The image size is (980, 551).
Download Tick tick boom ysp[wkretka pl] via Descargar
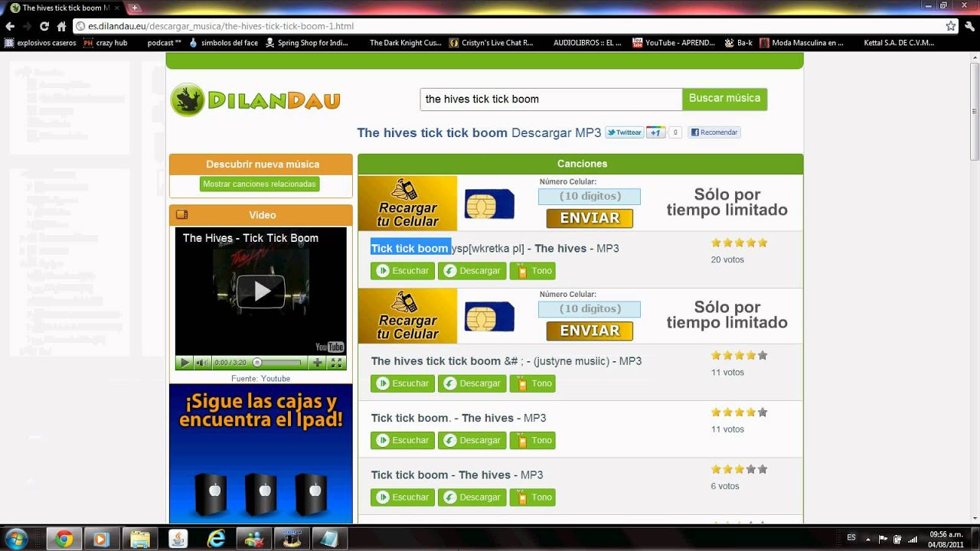(x=472, y=271)
